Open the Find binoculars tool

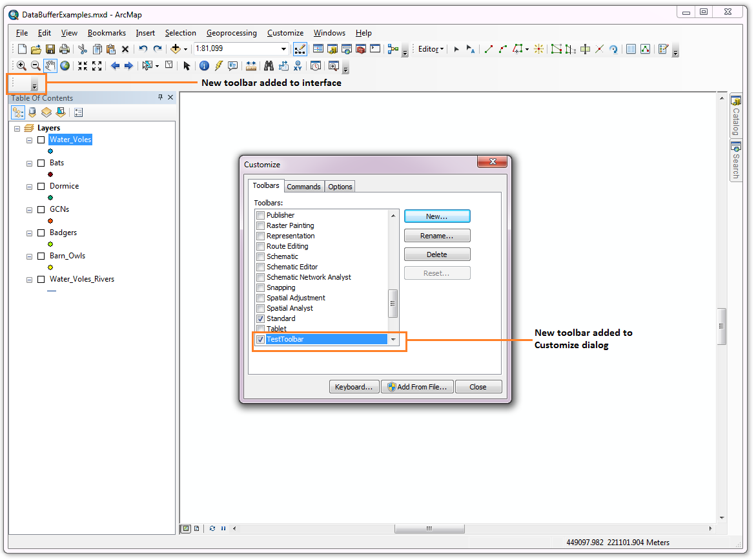click(269, 66)
